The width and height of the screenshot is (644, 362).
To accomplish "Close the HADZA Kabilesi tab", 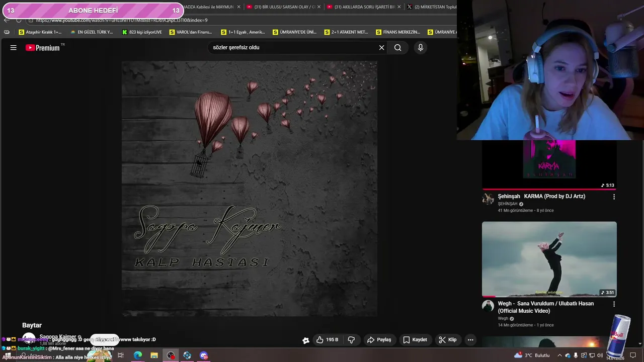I will click(x=239, y=7).
